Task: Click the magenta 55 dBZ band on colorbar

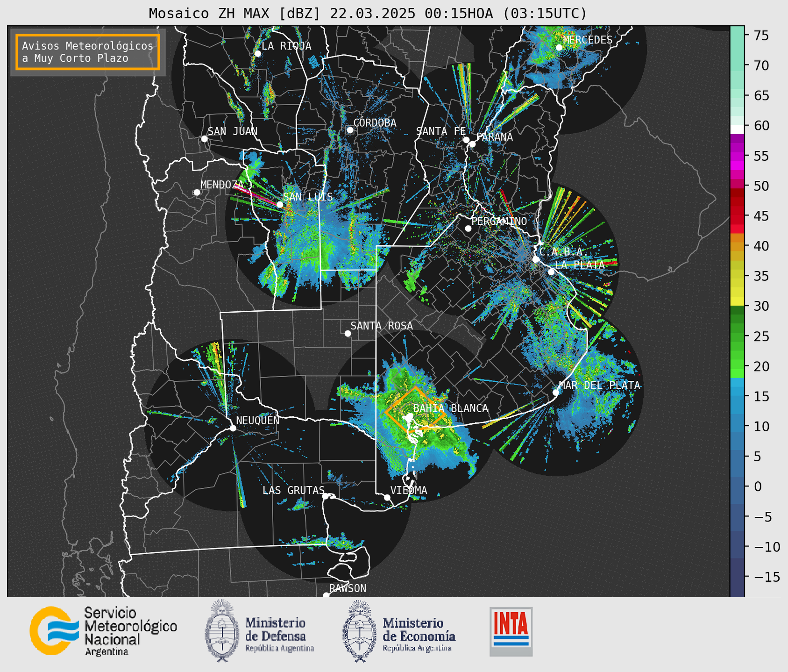Action: pyautogui.click(x=737, y=156)
